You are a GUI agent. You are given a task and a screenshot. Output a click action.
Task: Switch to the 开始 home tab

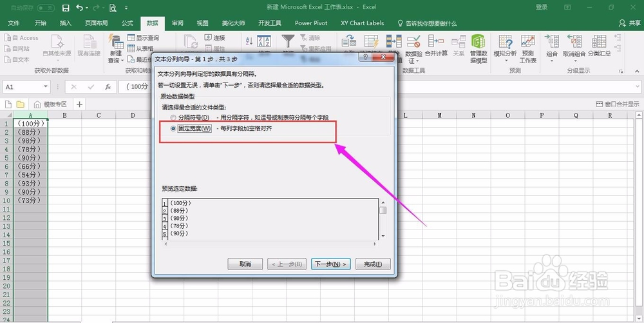[41, 23]
